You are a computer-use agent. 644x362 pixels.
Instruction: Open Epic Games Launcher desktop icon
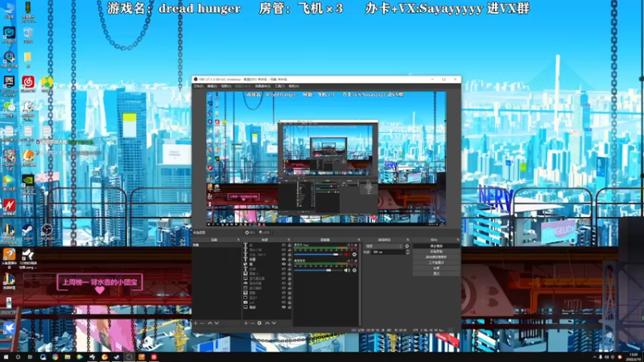9,84
